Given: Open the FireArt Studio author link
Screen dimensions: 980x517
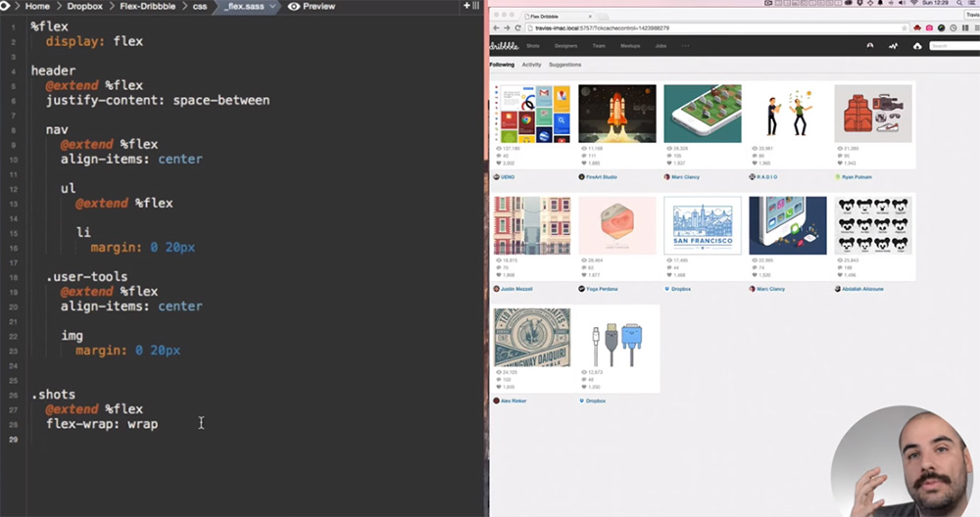Looking at the screenshot, I should (601, 177).
